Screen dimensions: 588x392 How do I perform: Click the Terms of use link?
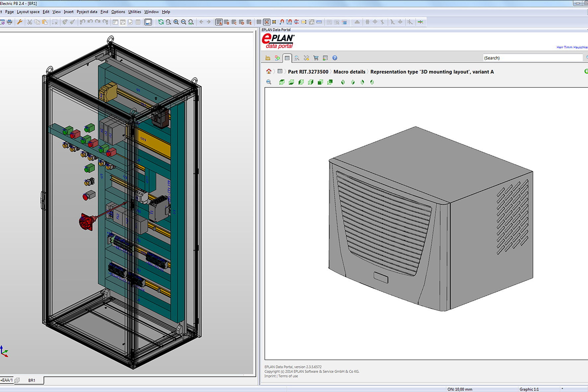[288, 376]
